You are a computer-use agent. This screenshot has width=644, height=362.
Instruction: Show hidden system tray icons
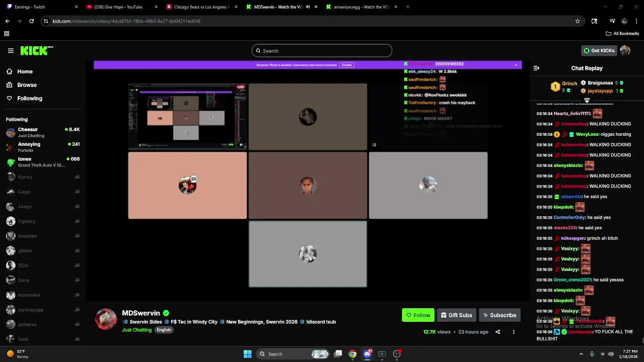coord(581,354)
